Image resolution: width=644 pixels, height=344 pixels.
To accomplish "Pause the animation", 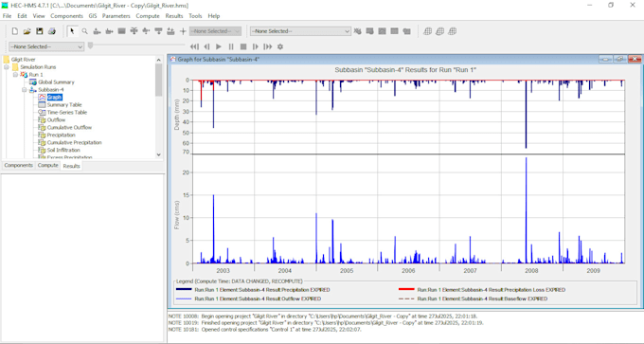I will [x=231, y=46].
